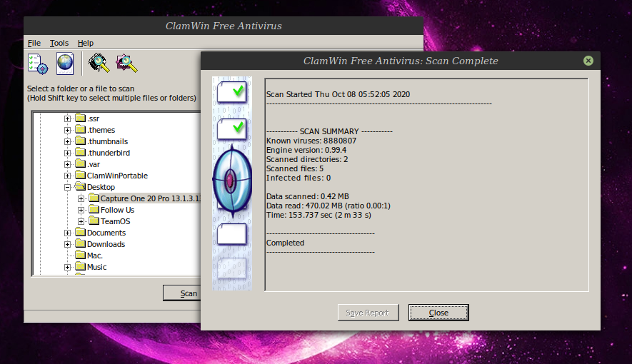Open the Help menu

pyautogui.click(x=86, y=43)
